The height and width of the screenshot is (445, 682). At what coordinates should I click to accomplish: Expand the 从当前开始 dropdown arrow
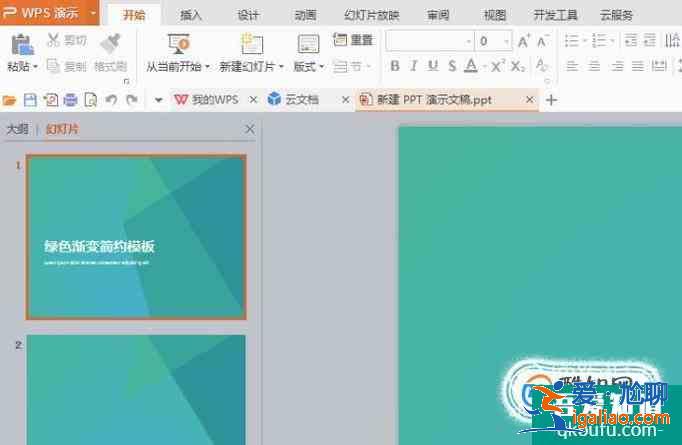pyautogui.click(x=207, y=67)
